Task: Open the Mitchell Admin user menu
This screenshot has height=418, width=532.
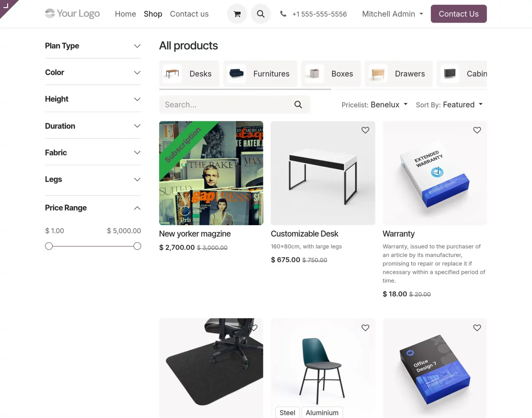Action: click(x=392, y=14)
